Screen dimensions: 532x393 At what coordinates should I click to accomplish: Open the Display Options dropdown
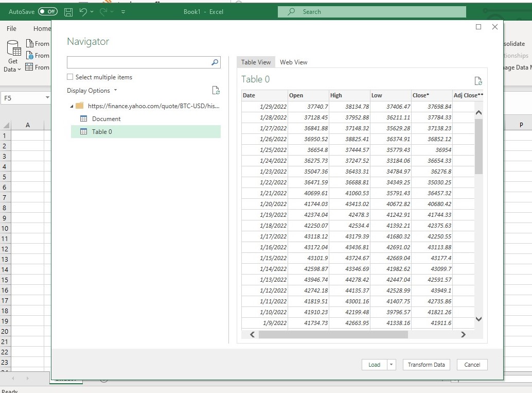point(92,91)
